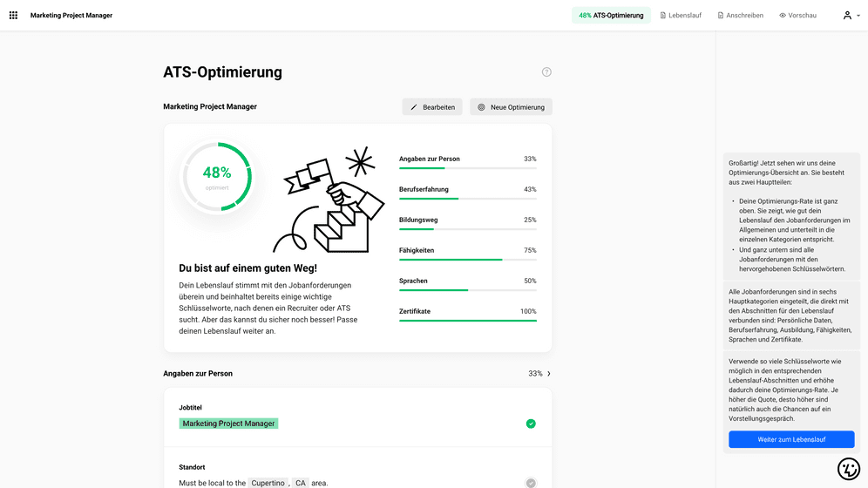Click the 33% value beside Angaben zur Person heading

pos(535,374)
